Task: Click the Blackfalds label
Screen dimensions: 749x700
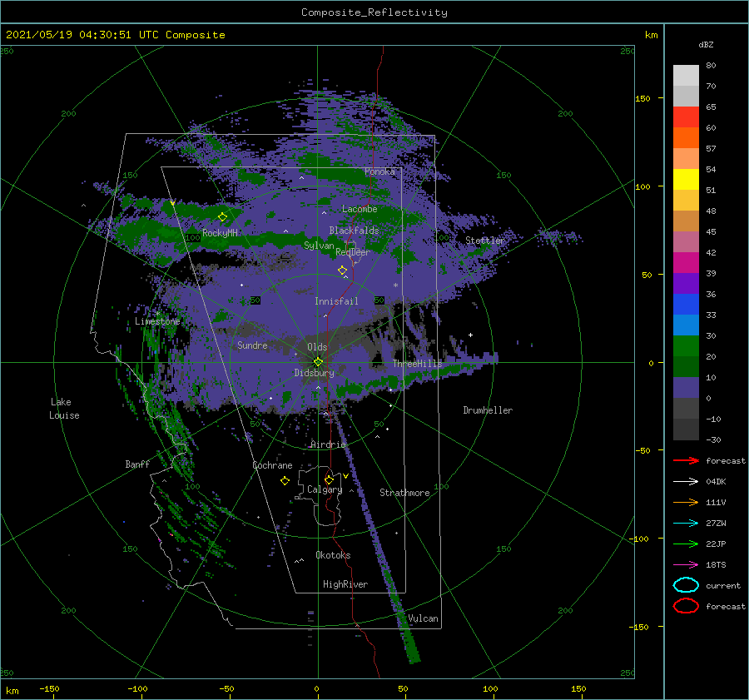Action: pos(354,231)
